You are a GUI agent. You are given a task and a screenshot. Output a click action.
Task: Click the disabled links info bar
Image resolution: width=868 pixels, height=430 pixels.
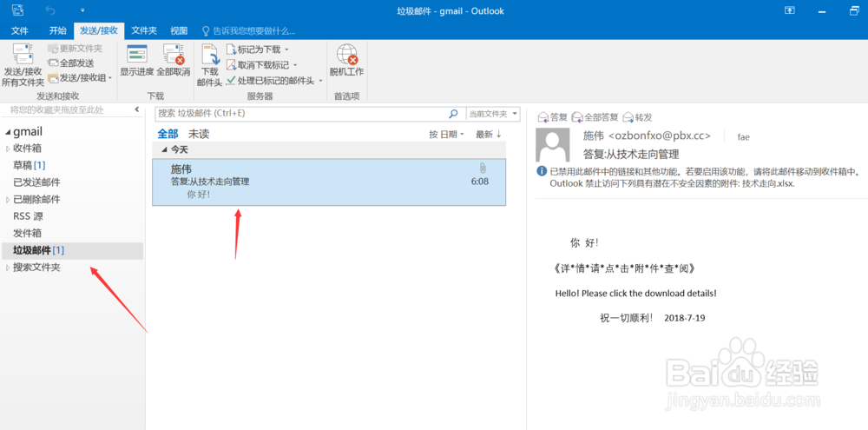(x=699, y=178)
